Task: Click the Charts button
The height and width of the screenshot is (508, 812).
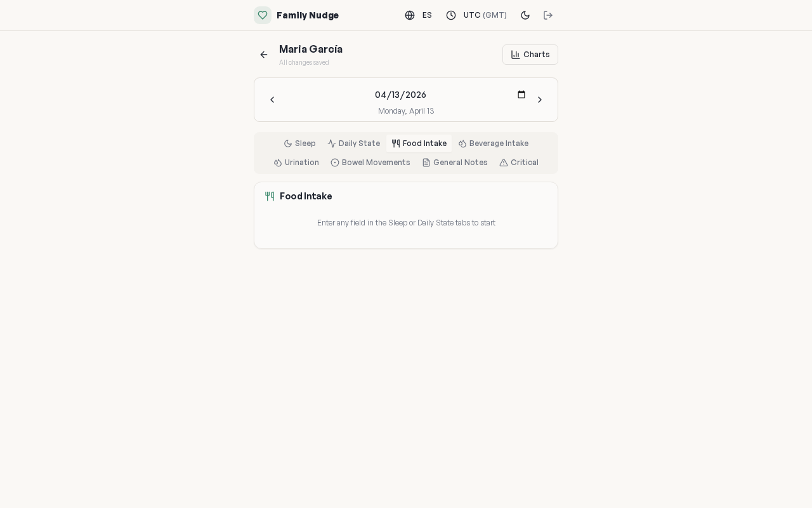Action: [530, 55]
